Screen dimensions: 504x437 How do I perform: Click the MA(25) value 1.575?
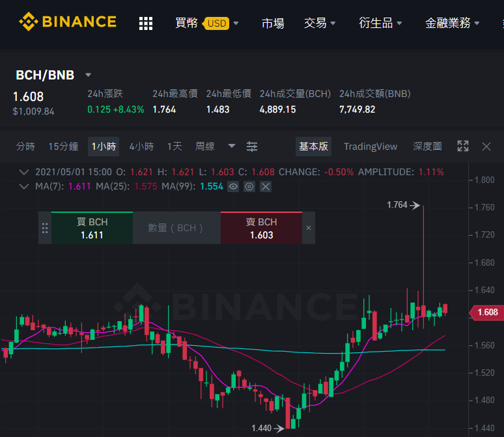pos(146,186)
